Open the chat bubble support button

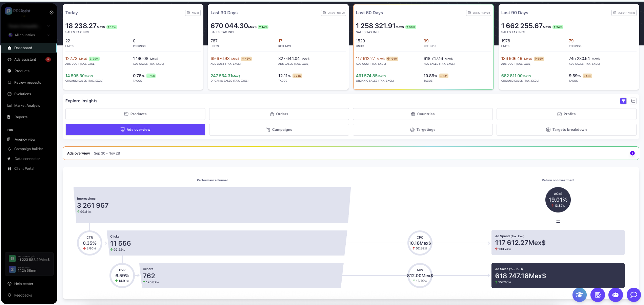coord(633,294)
